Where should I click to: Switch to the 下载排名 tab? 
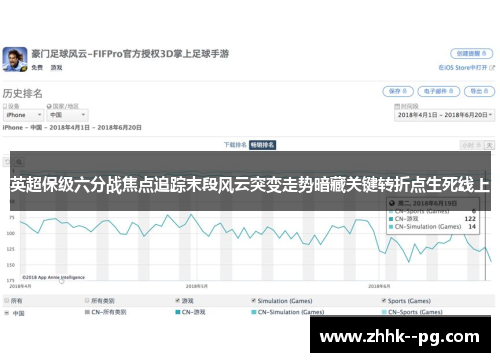pos(235,145)
